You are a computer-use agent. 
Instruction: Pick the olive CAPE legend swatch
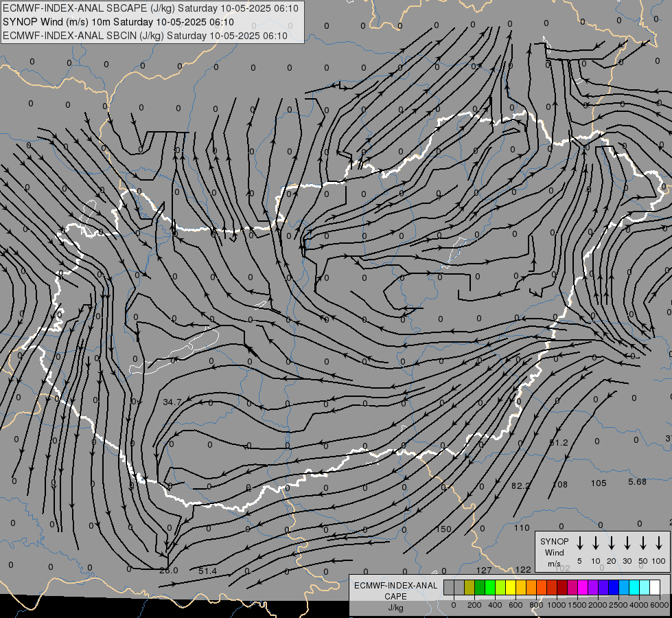[x=470, y=587]
